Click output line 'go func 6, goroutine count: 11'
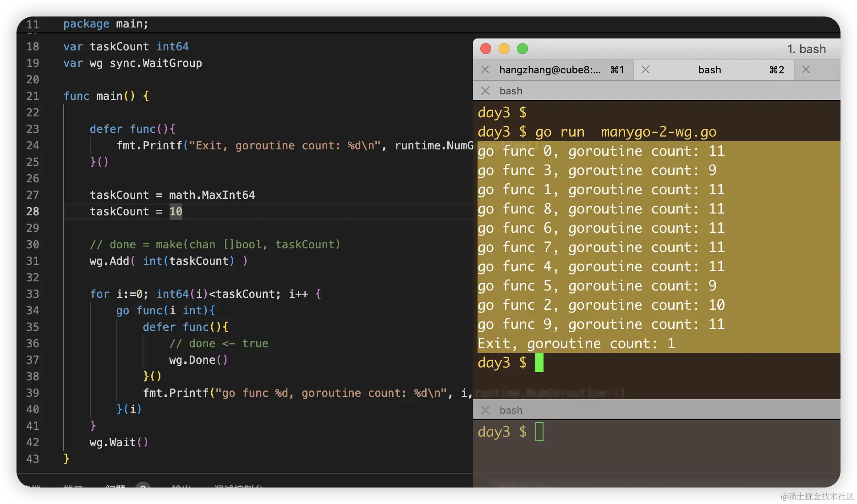Viewport: 857px width, 504px height. point(601,228)
